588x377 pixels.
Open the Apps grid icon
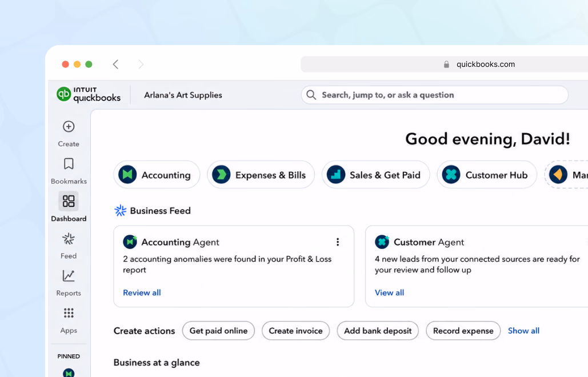click(x=69, y=313)
